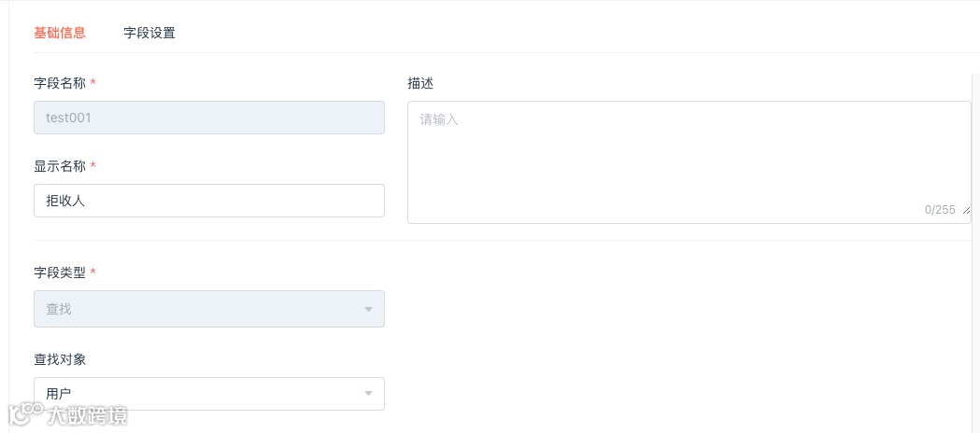Open the 字段设置 tab
Image resolution: width=980 pixels, height=433 pixels.
point(149,33)
